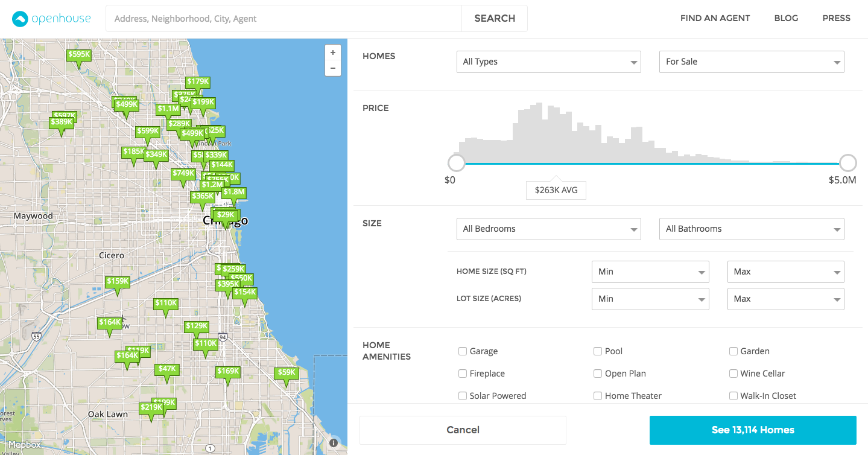
Task: Focus the address search input field
Action: point(284,18)
